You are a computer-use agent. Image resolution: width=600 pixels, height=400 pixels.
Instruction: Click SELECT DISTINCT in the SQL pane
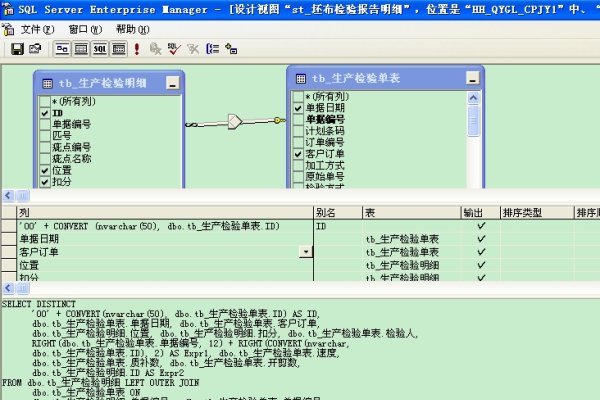pyautogui.click(x=39, y=304)
